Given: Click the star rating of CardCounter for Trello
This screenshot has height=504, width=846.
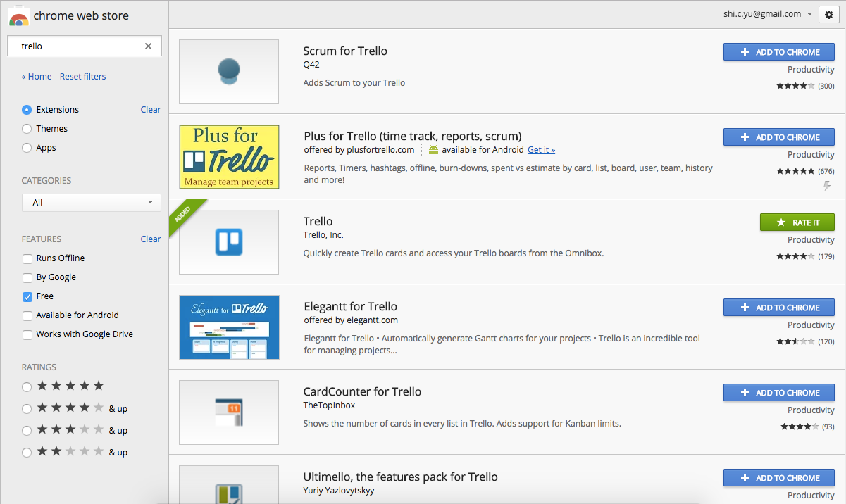Looking at the screenshot, I should [x=800, y=427].
